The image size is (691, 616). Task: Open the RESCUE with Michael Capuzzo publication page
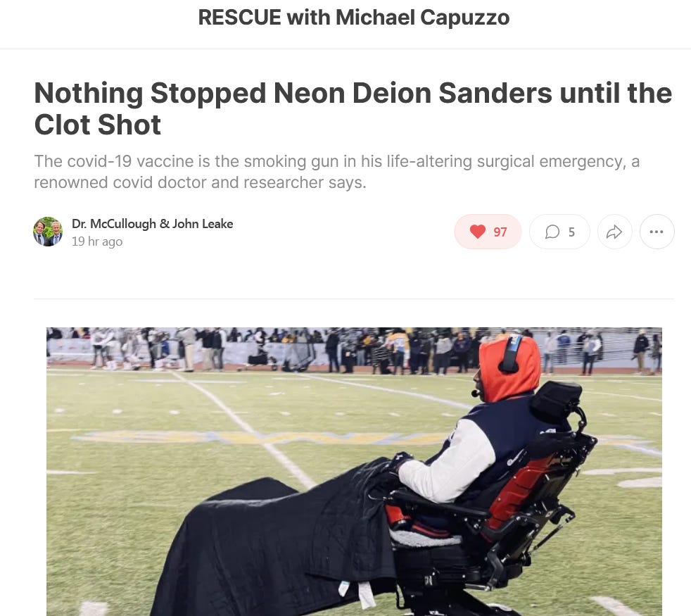point(354,18)
